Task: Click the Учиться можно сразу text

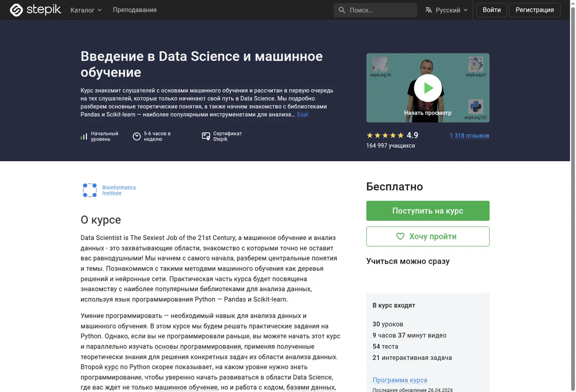Action: pos(408,261)
